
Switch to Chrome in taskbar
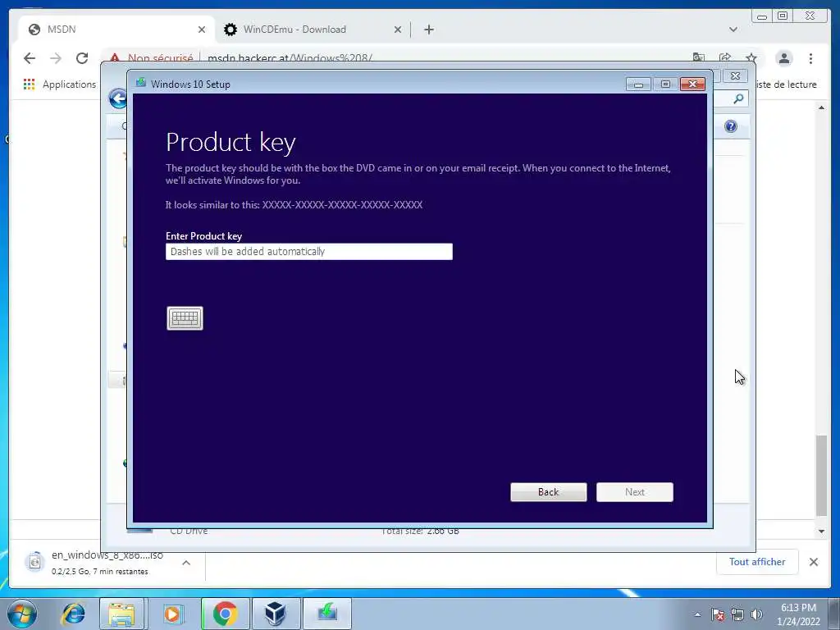(226, 614)
